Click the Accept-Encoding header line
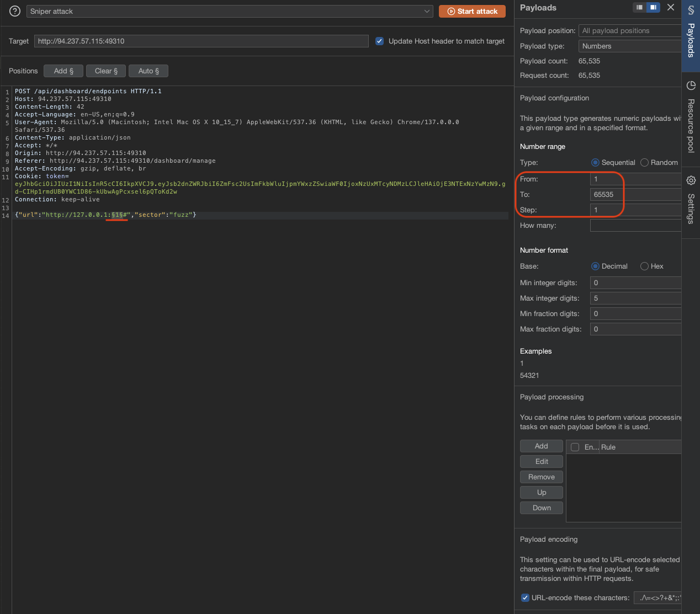700x614 pixels. [81, 169]
